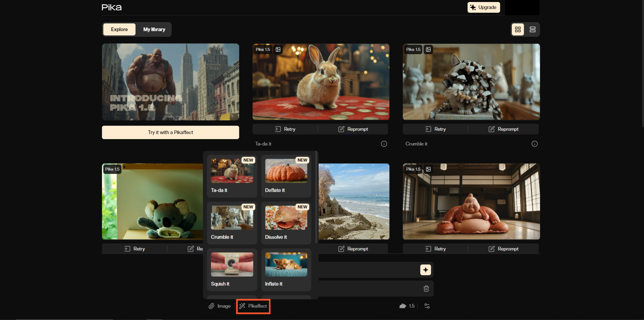Click the sparkle generate button
Image resolution: width=644 pixels, height=320 pixels.
point(425,270)
